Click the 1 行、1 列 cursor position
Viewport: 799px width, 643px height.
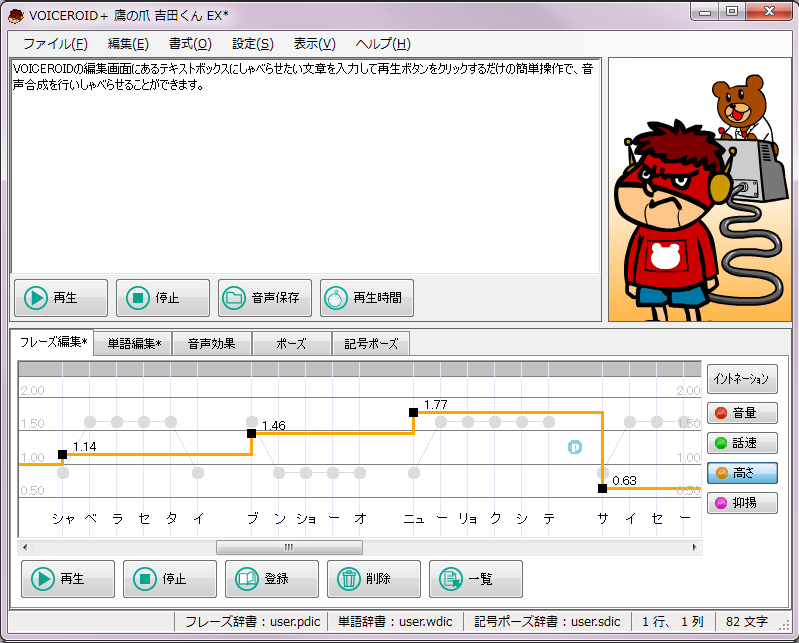[x=672, y=622]
